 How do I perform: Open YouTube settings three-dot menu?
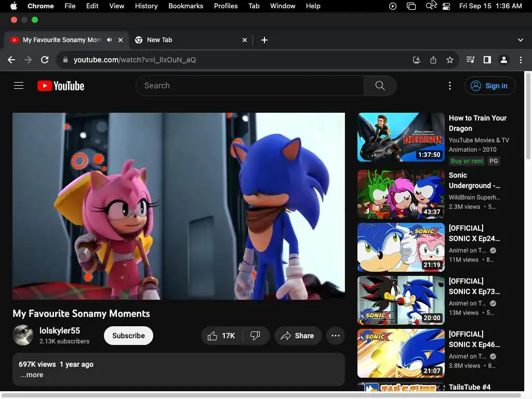click(x=450, y=86)
